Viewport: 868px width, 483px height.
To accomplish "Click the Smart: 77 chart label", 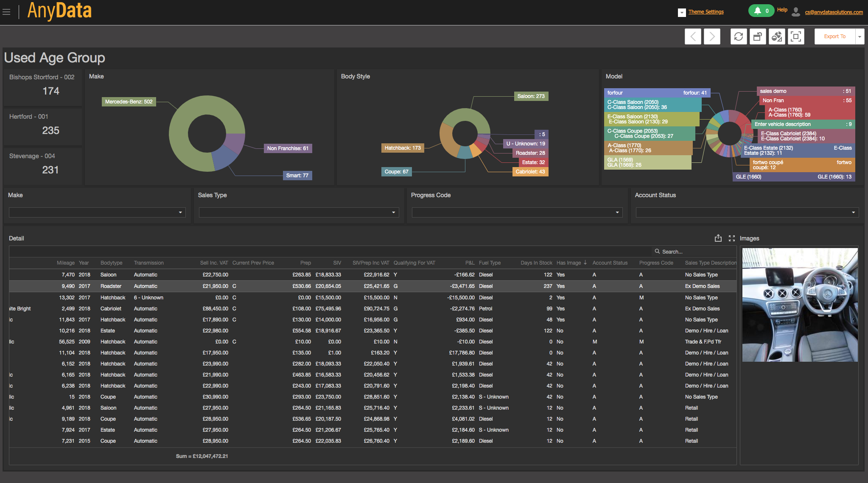I will (x=297, y=176).
